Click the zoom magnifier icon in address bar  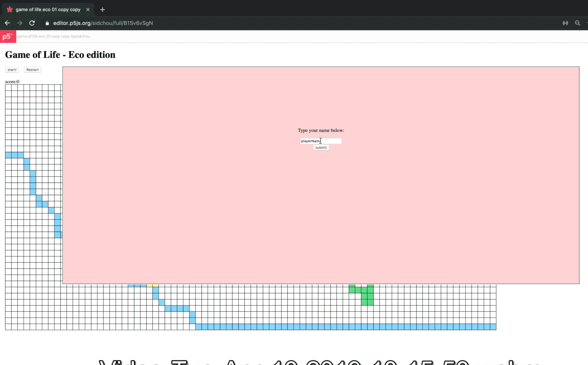coord(578,23)
